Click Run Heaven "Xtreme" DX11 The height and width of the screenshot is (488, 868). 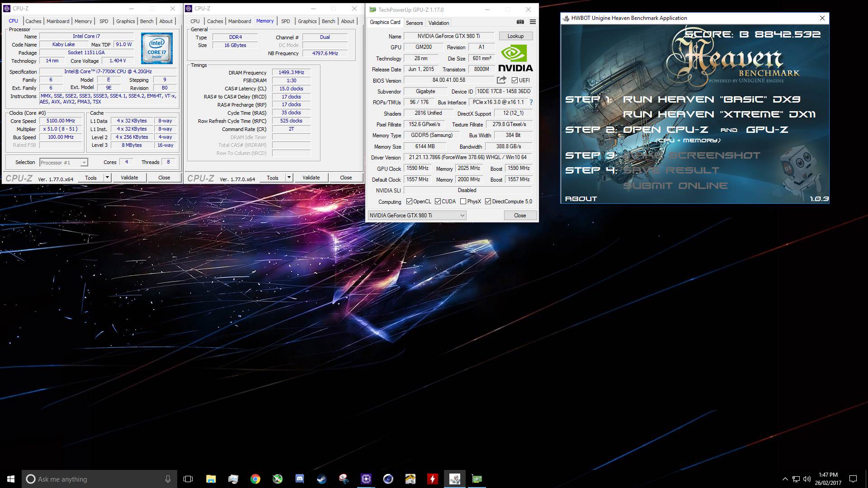[719, 114]
